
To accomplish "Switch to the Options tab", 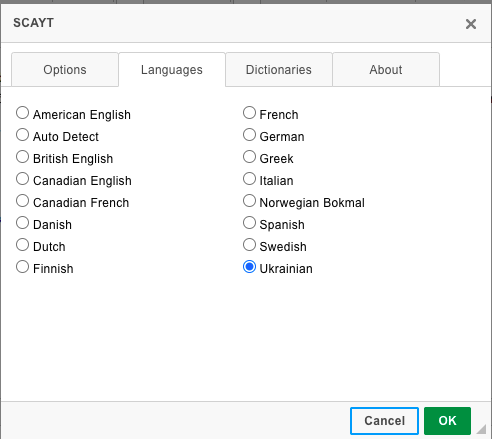I will coord(65,70).
